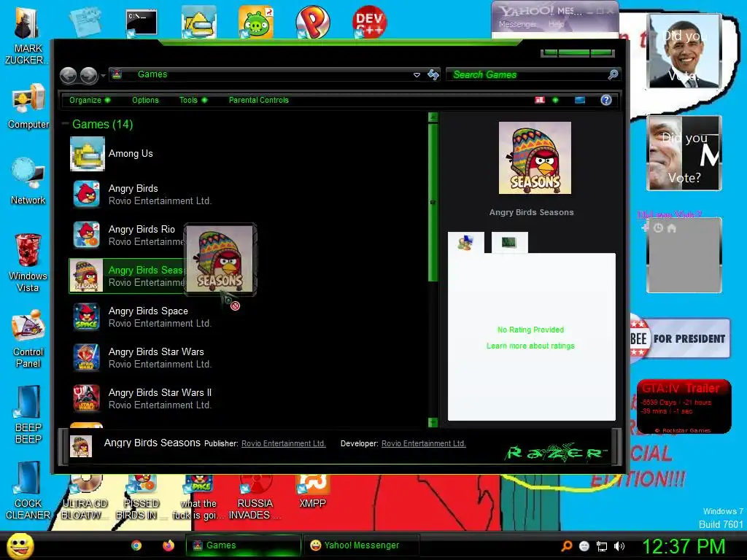Open the Publisher Rovio Entertainment link
Viewport: 747px width, 560px height.
284,443
